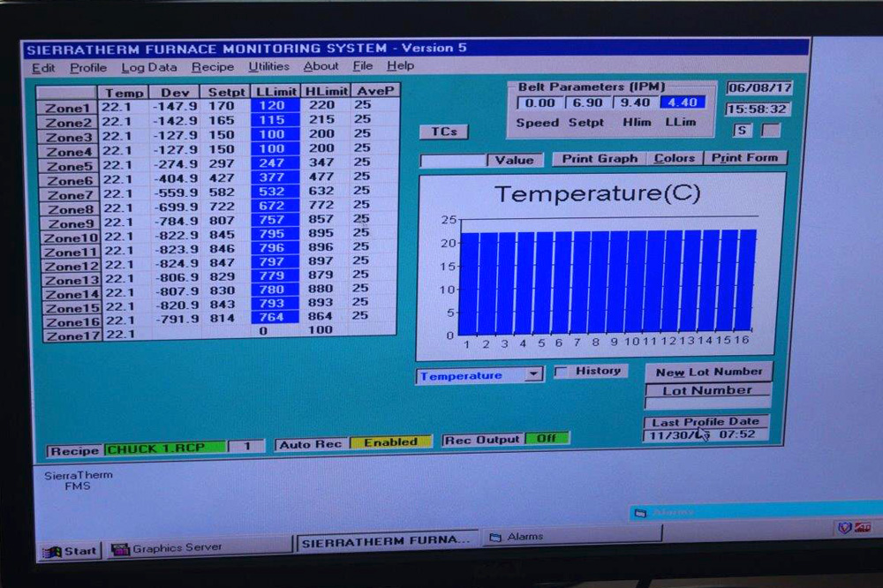Click the Start button on the taskbar
The height and width of the screenshot is (588, 883).
click(71, 551)
